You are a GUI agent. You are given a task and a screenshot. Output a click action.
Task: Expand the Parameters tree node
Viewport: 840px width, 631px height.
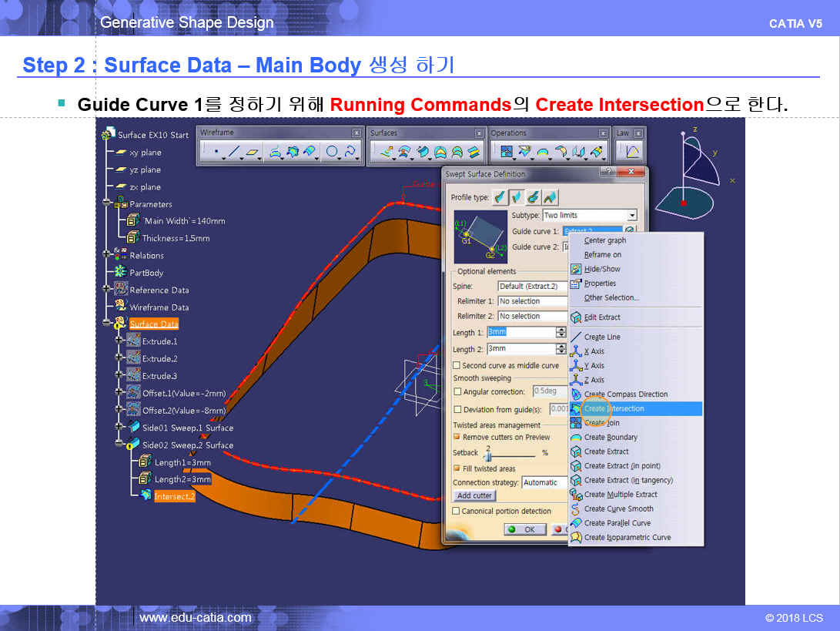[x=107, y=204]
